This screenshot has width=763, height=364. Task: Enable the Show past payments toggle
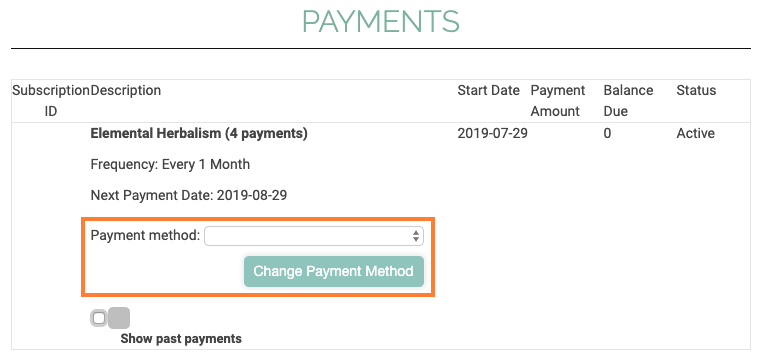pyautogui.click(x=110, y=318)
